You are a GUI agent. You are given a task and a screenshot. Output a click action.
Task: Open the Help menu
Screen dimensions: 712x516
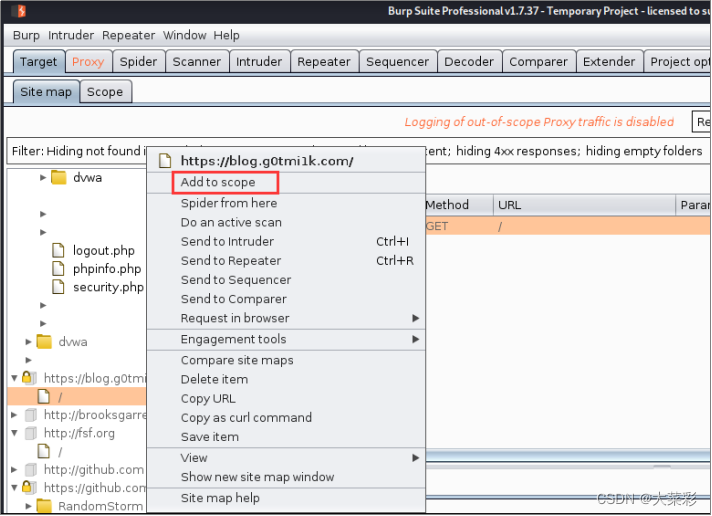[227, 35]
